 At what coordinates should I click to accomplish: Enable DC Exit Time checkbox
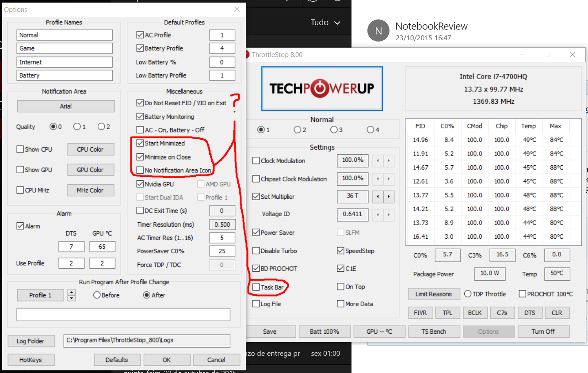(x=140, y=211)
